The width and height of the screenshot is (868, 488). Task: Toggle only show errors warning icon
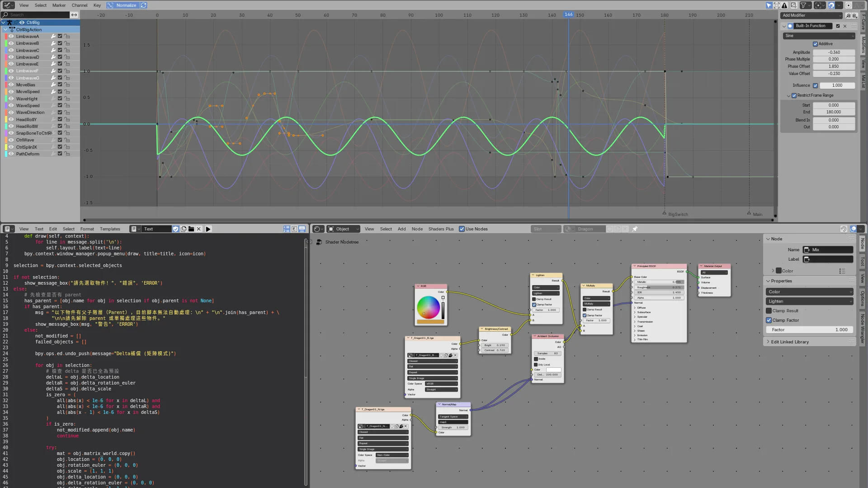[784, 5]
